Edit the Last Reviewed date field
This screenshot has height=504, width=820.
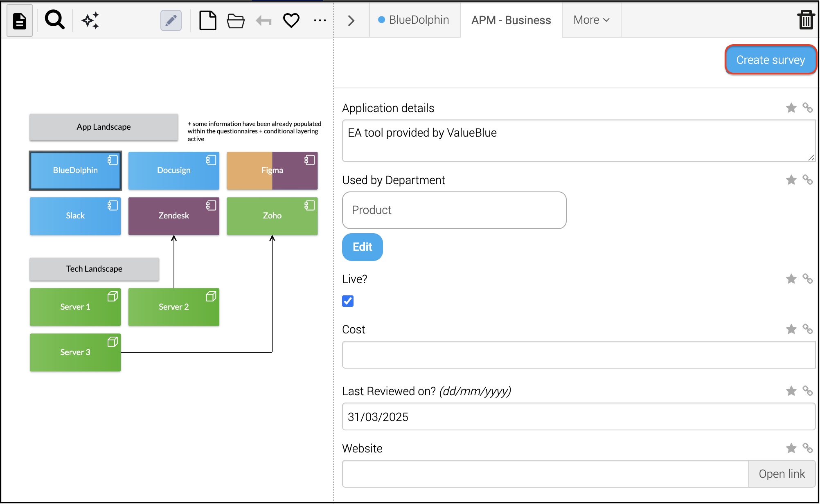click(x=579, y=416)
